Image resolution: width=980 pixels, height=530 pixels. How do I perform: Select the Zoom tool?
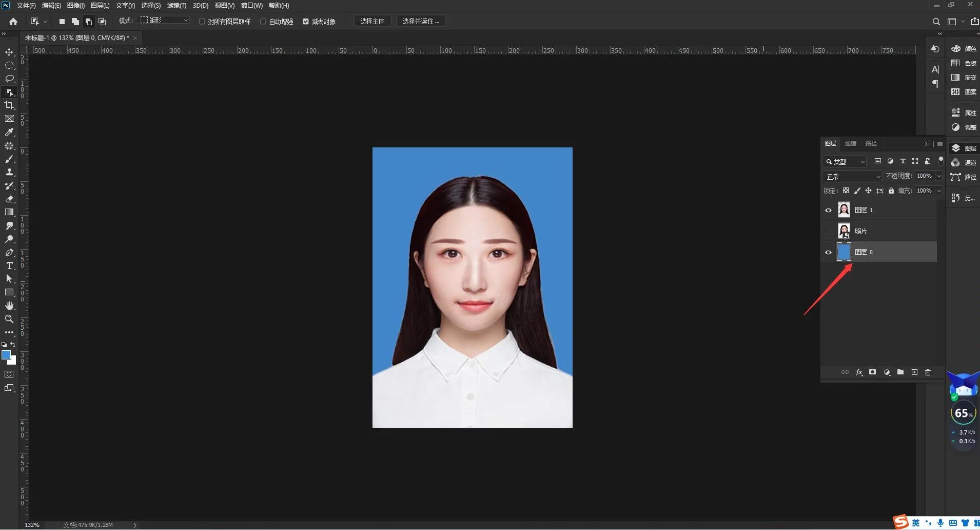(x=9, y=319)
